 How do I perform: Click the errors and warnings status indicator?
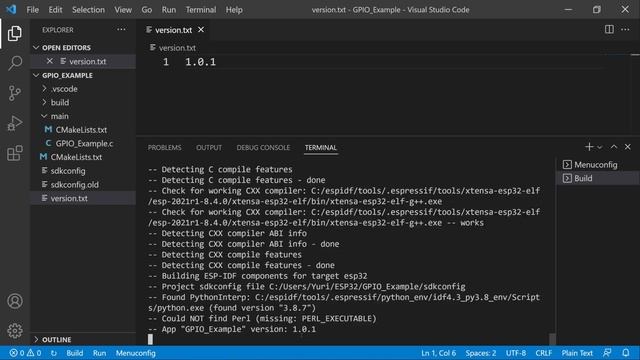point(25,353)
